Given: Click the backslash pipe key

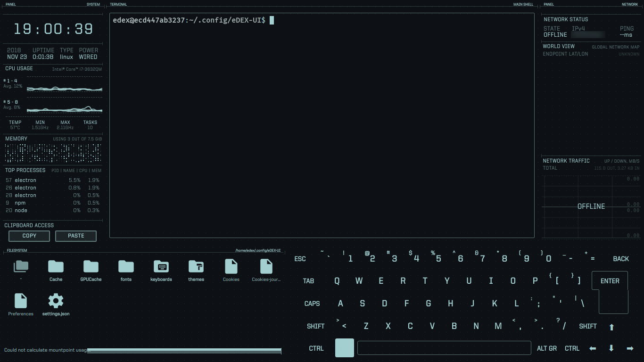Looking at the screenshot, I should point(579,302).
